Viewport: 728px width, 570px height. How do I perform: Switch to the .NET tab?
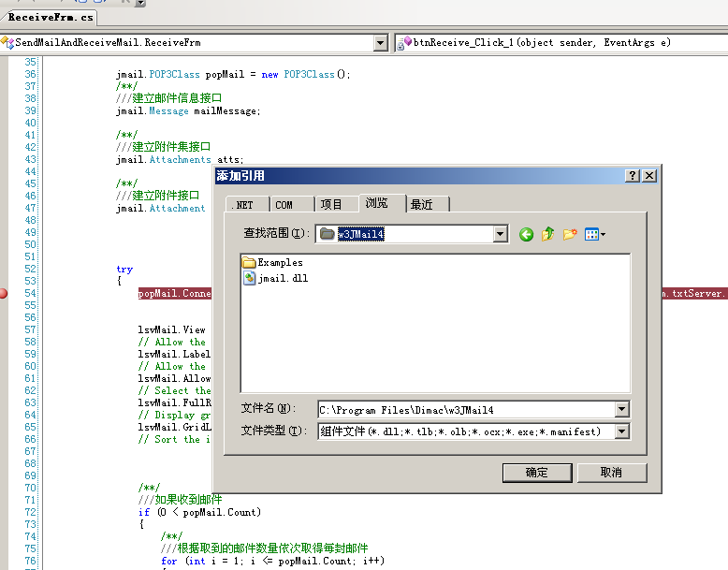(x=247, y=205)
